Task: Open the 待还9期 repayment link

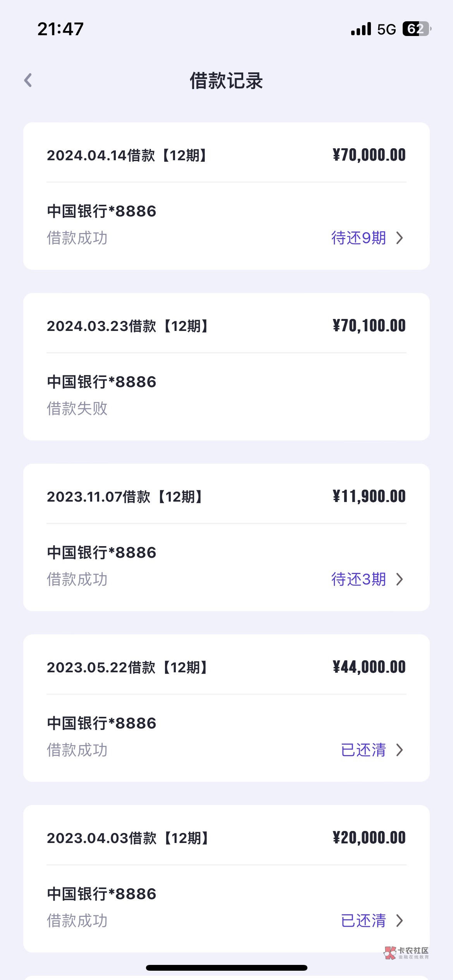Action: [359, 238]
